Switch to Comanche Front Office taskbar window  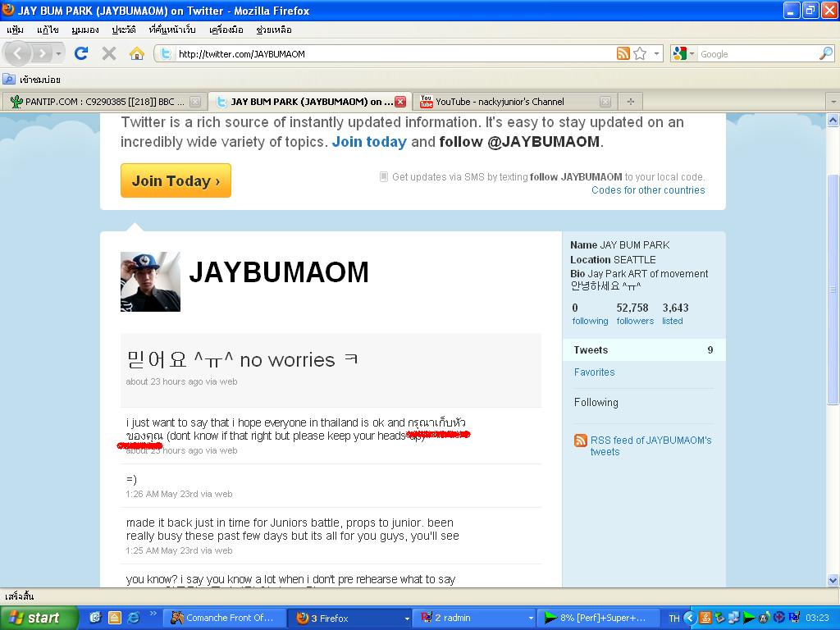(x=223, y=619)
